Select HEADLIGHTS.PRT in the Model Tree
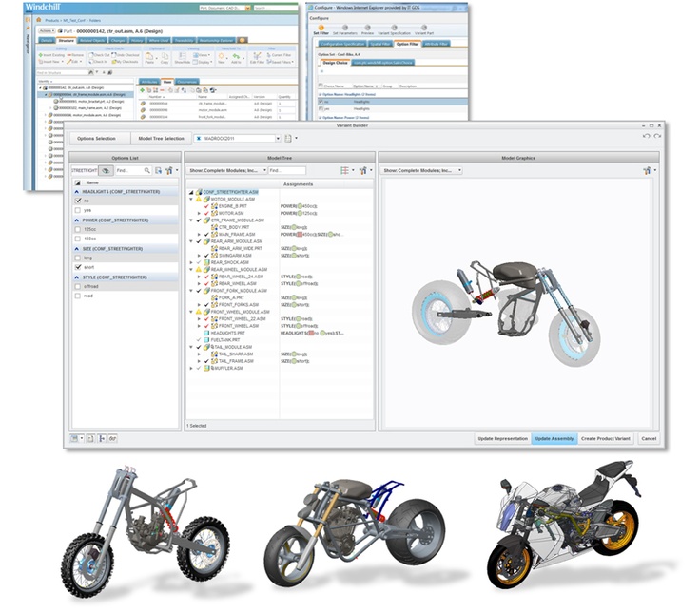The image size is (700, 612). 227,333
